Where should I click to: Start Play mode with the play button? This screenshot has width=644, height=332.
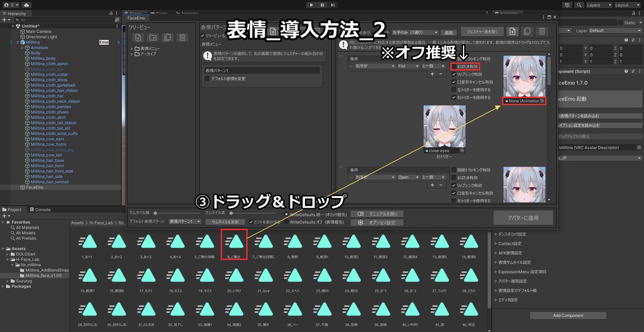(x=312, y=5)
